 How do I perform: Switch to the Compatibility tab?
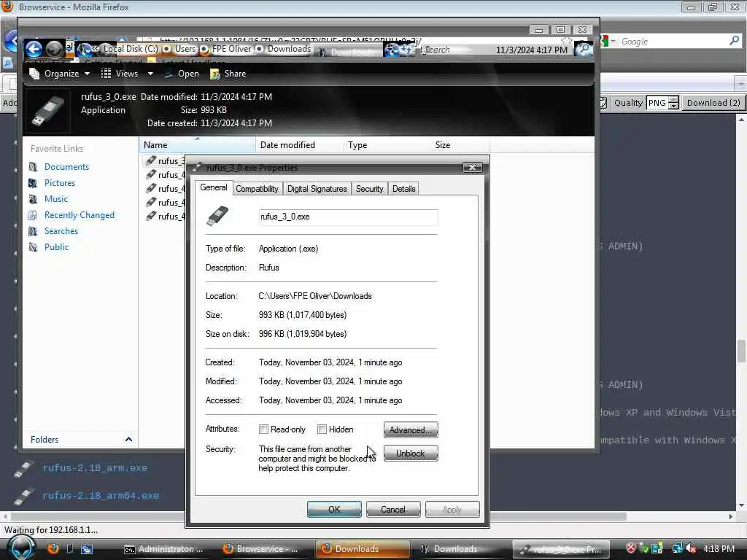click(257, 189)
